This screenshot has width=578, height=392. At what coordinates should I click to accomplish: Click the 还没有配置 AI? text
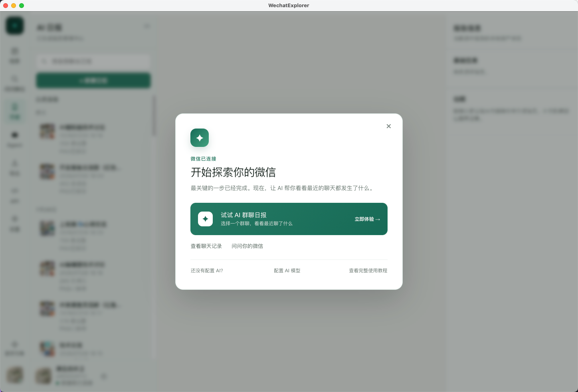point(207,271)
